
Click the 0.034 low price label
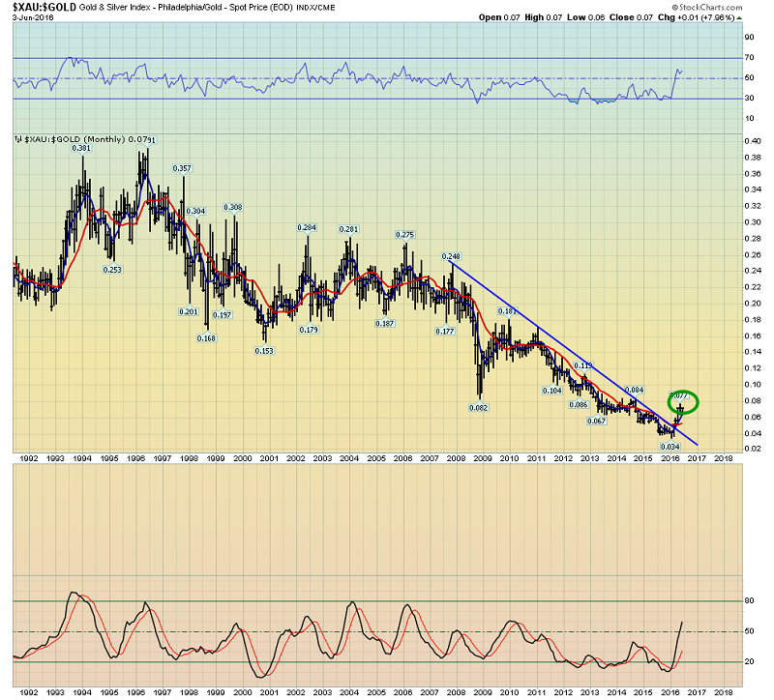pyautogui.click(x=670, y=447)
